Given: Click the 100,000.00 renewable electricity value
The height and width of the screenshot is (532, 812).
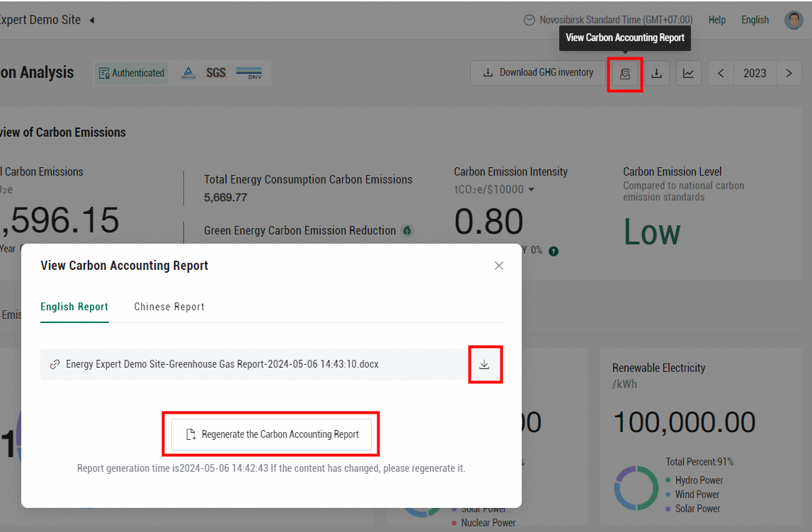Looking at the screenshot, I should [x=684, y=422].
